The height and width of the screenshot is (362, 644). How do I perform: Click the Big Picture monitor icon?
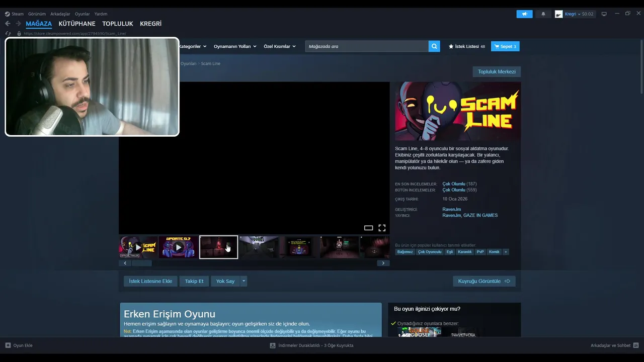pyautogui.click(x=604, y=14)
